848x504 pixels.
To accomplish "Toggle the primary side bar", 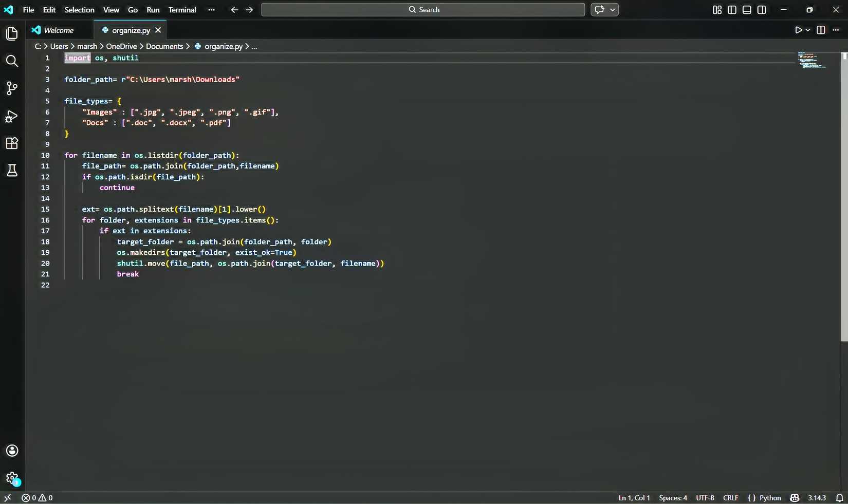I will pyautogui.click(x=732, y=10).
